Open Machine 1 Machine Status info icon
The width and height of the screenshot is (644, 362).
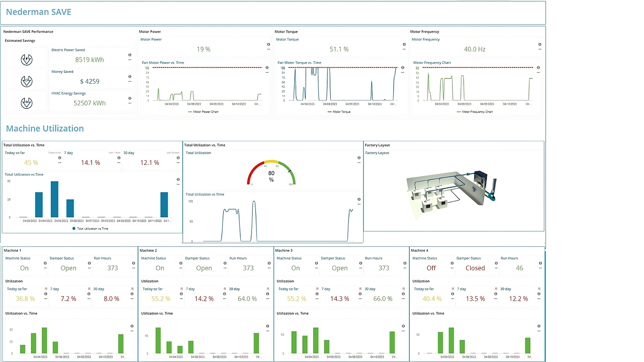click(x=45, y=263)
